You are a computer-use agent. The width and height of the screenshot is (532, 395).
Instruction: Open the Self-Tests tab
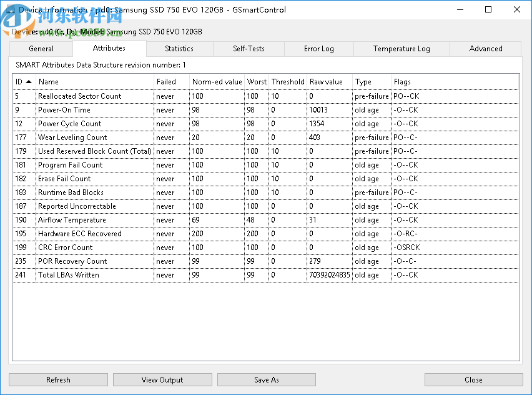coord(249,49)
